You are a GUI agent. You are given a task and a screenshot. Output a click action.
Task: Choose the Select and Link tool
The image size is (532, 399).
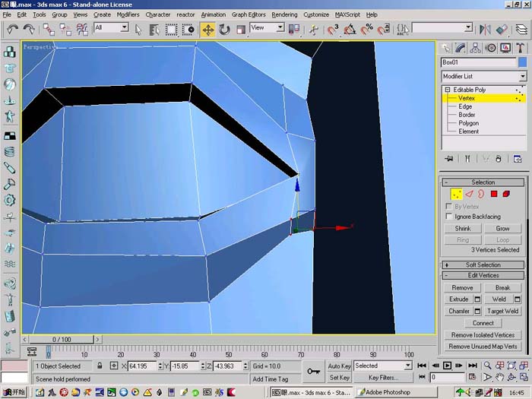tap(49, 30)
